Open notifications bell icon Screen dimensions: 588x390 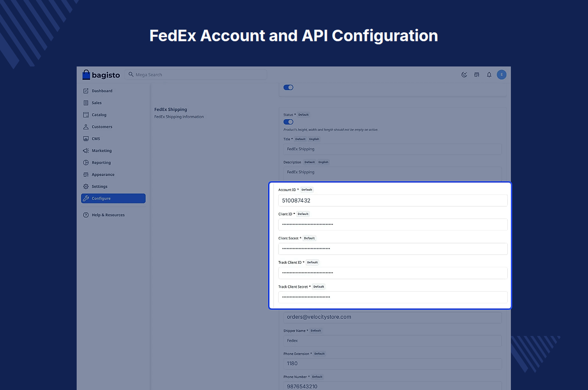(x=489, y=74)
